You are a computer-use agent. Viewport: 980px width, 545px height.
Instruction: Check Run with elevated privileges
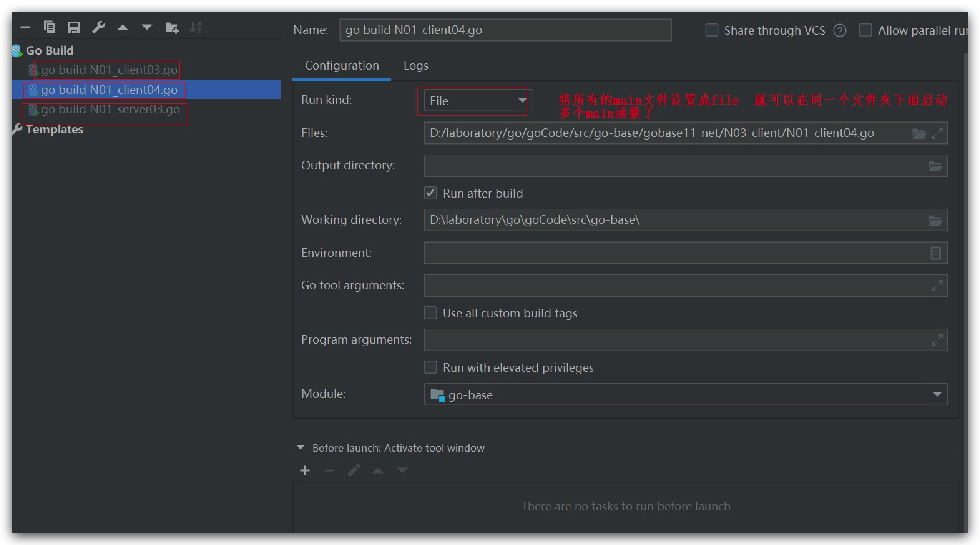430,368
